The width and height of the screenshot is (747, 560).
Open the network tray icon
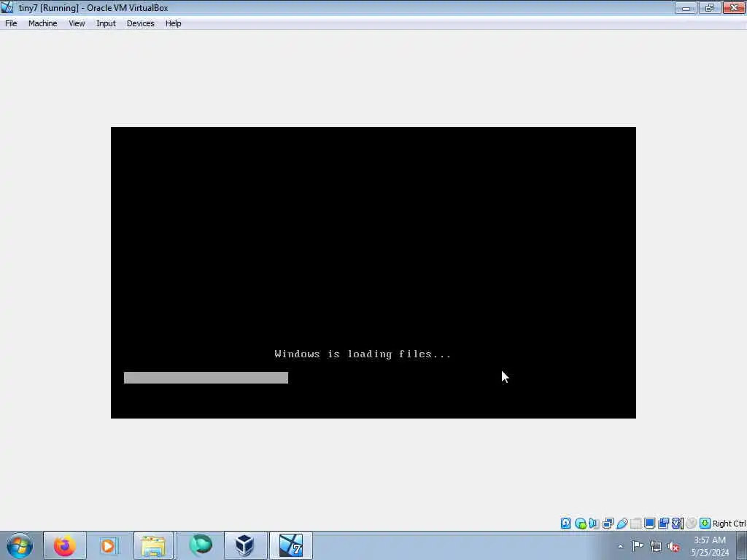pyautogui.click(x=656, y=546)
